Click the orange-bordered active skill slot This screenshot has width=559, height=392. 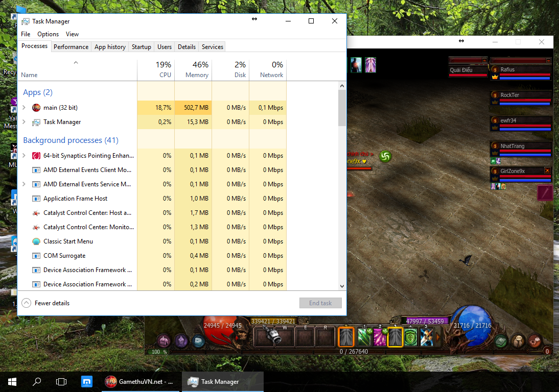(x=346, y=337)
